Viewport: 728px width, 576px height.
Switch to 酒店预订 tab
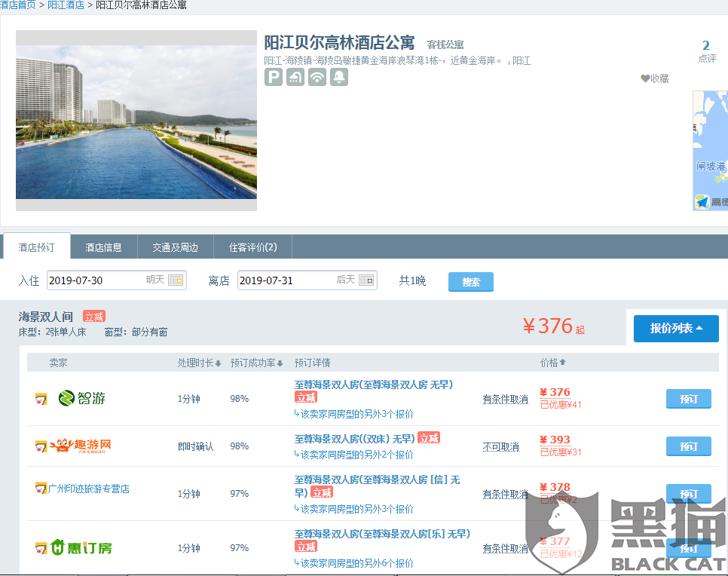tap(37, 247)
